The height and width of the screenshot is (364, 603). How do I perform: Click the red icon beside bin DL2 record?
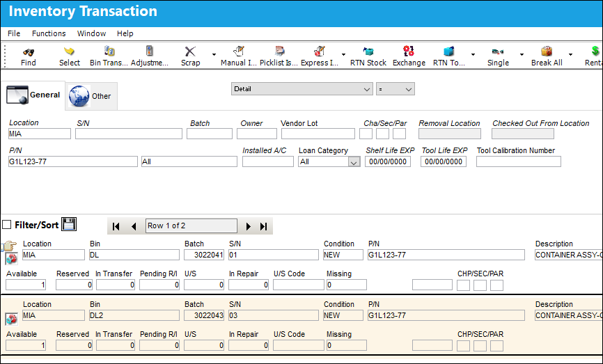tap(12, 319)
